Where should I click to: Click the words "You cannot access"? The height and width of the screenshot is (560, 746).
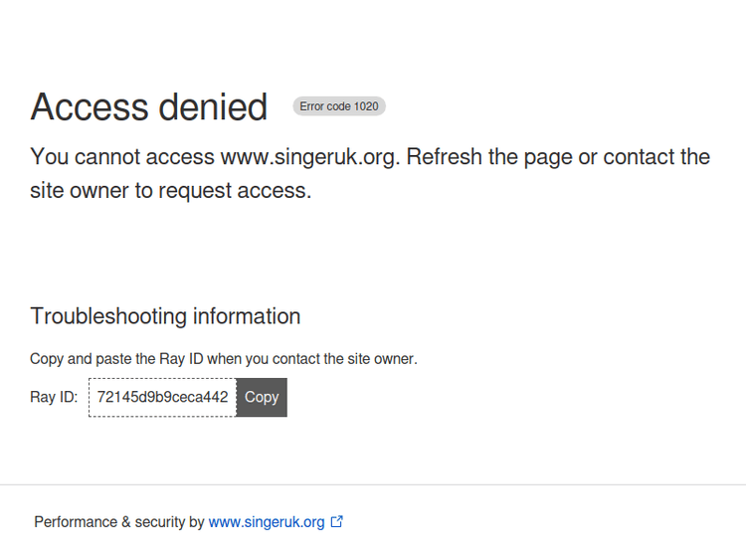click(122, 157)
